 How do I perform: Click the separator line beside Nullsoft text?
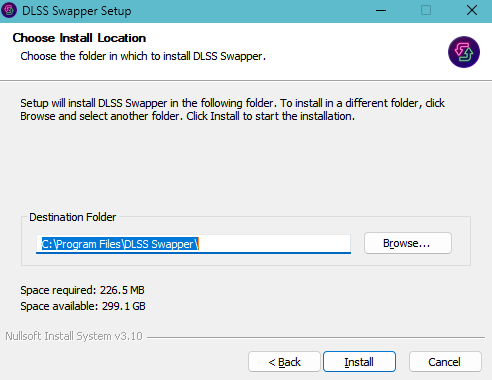316,337
